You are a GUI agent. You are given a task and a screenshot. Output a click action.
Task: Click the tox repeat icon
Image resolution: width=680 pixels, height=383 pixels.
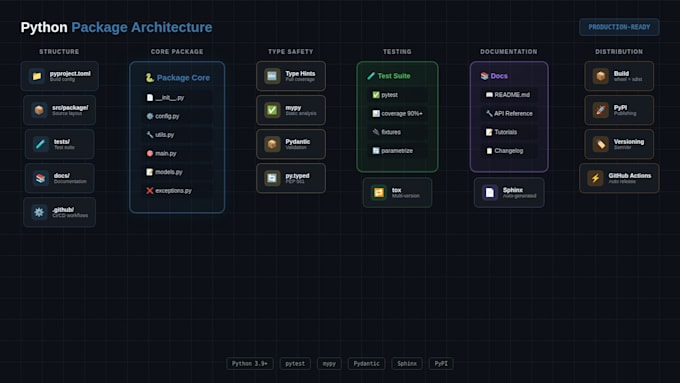(379, 192)
